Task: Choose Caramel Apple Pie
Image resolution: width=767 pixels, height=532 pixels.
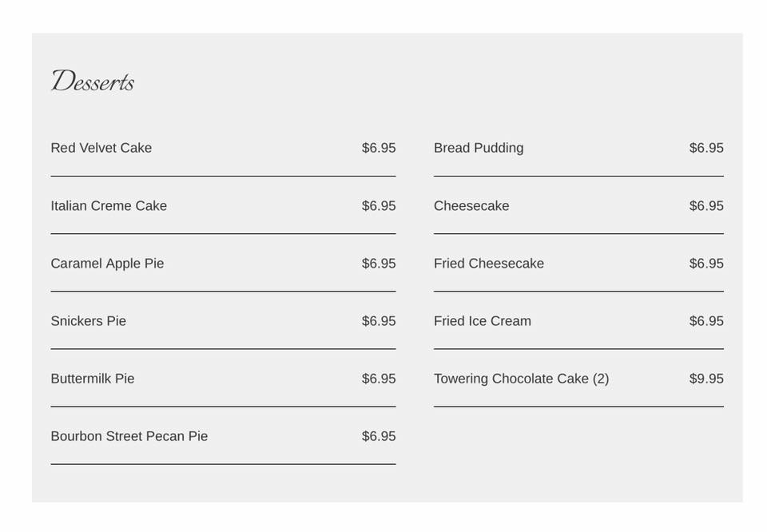Action: 107,264
